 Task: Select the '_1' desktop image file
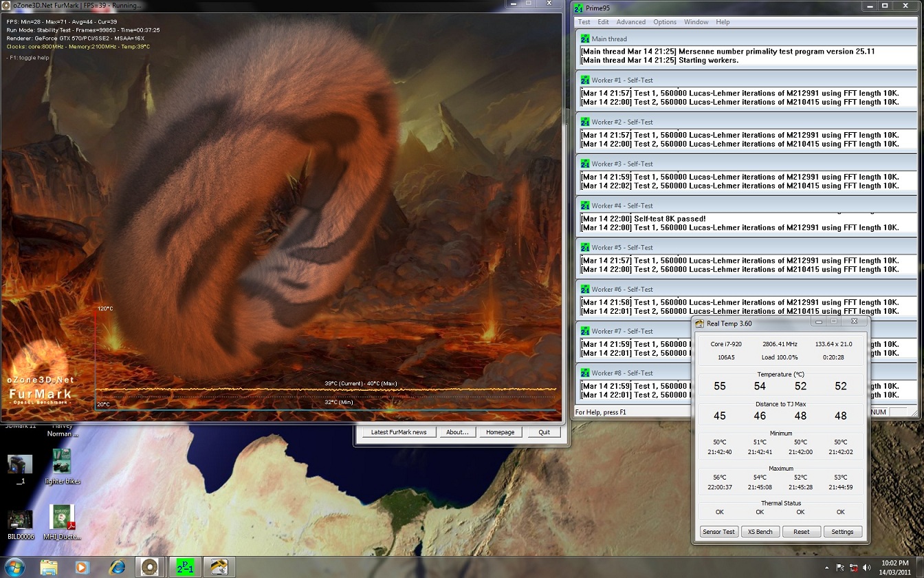tap(20, 469)
